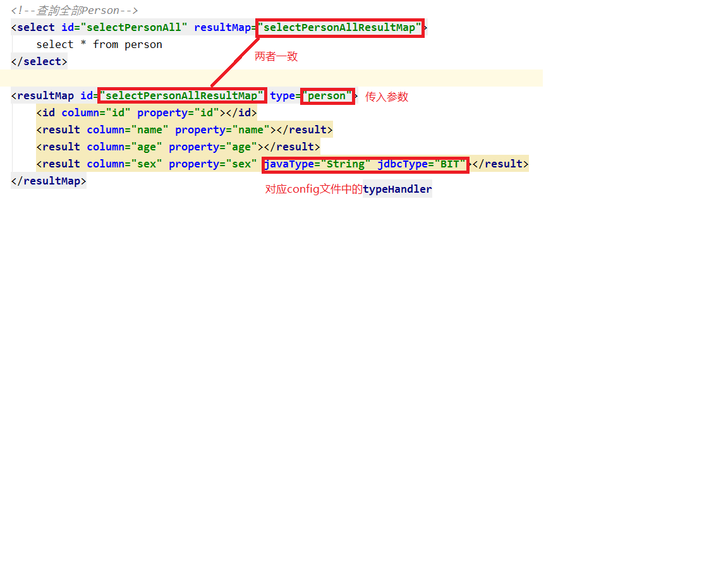Click column="sex" attribute

pyautogui.click(x=124, y=164)
